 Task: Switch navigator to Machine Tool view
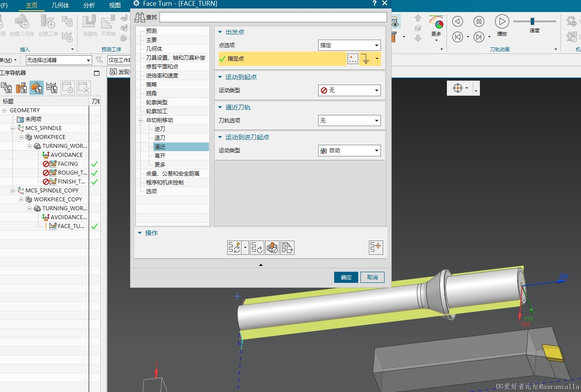(x=21, y=88)
